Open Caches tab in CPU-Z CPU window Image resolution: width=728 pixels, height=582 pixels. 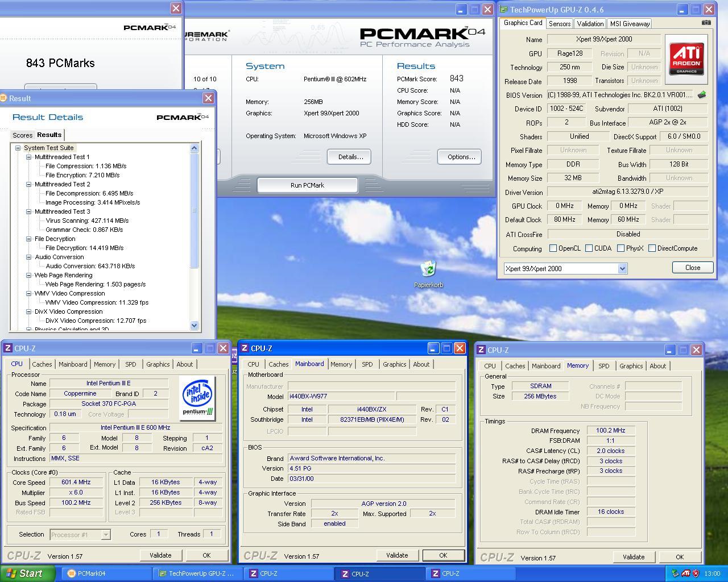coord(42,364)
